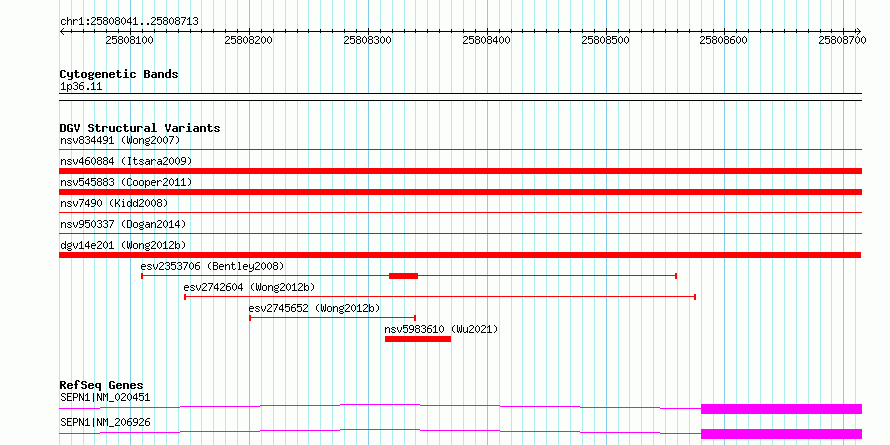Open variant esv2742604 (Wong2012b) label
Screen dimensions: 890x445
(249, 287)
